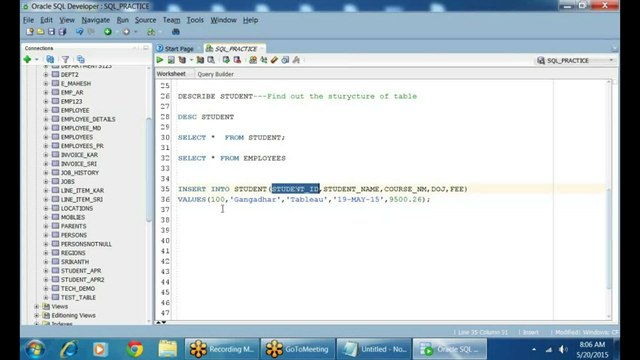Open the dropdown arrow beside New Connection
This screenshot has height=360, width=640.
tap(37, 60)
